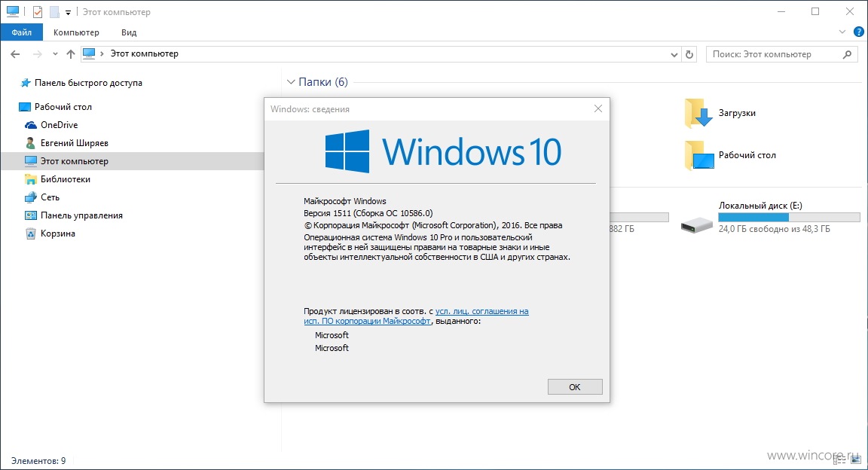The image size is (868, 470).
Task: Switch to details view in status bar
Action: coord(840,459)
